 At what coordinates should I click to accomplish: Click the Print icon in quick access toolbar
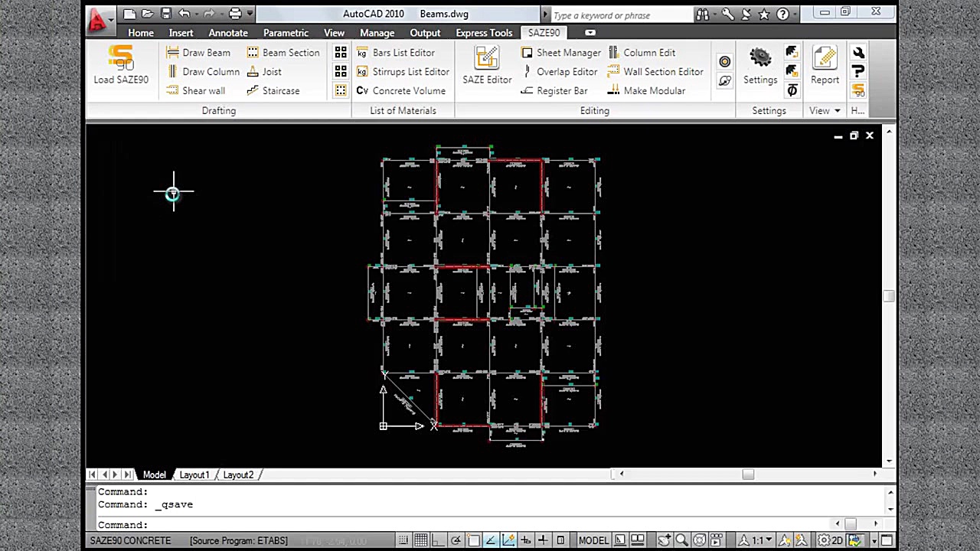point(235,14)
